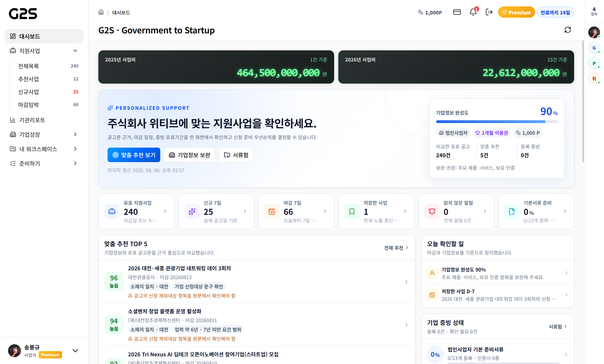Open 신규사업 with 25 new items

[48, 92]
